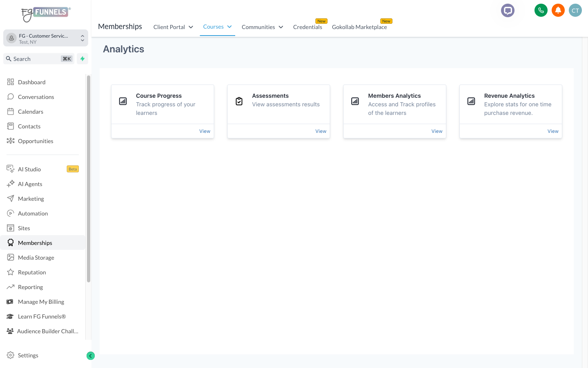Open Media Storage image icon
The height and width of the screenshot is (368, 588).
[11, 258]
